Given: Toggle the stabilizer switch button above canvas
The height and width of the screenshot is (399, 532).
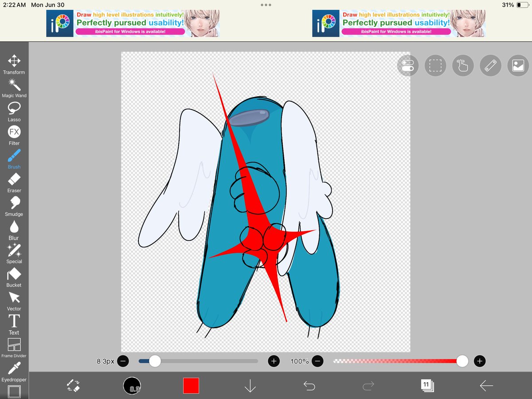Looking at the screenshot, I should (408, 66).
